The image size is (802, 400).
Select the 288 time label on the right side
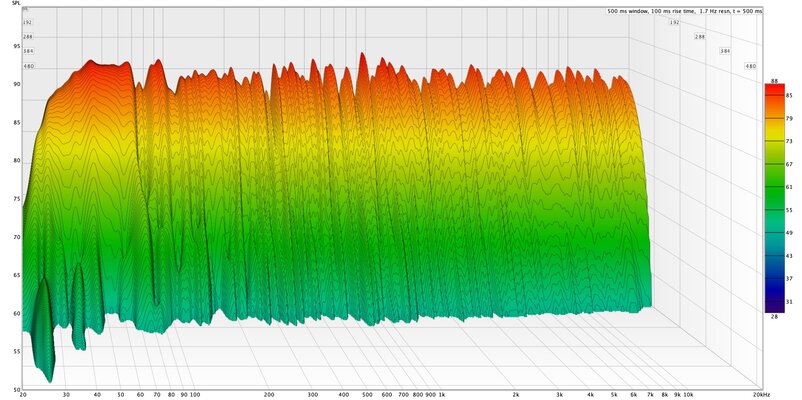[x=699, y=37]
